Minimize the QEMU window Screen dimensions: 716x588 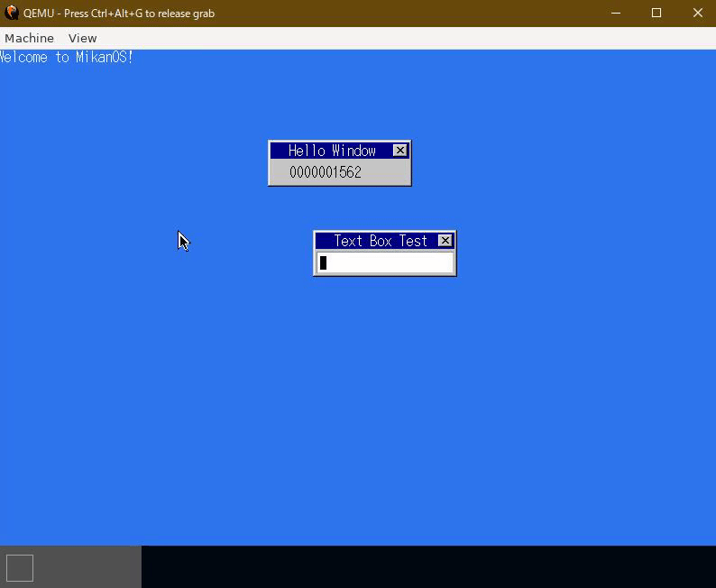616,13
